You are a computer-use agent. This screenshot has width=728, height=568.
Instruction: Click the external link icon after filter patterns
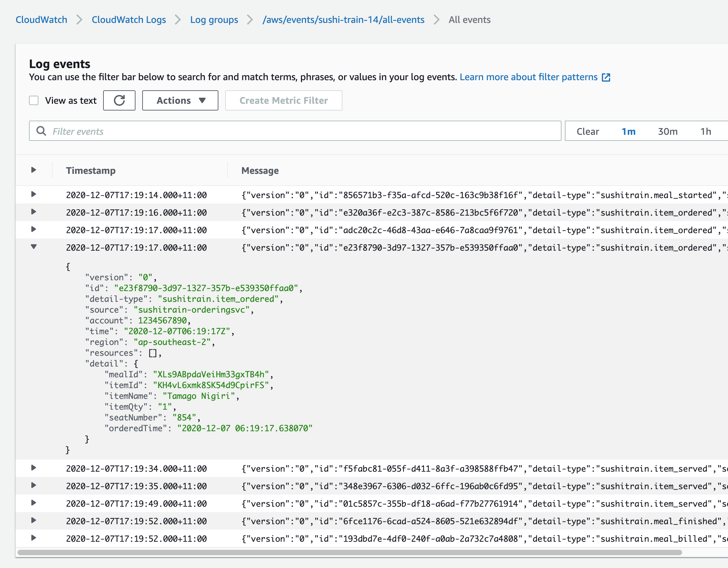click(606, 77)
